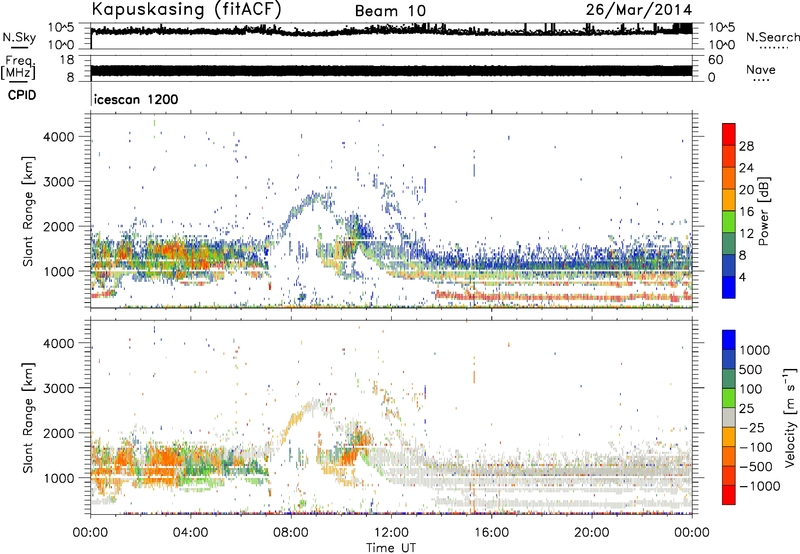Click the red bottom of the velocity colorbar
Image resolution: width=800 pixels, height=554 pixels.
(729, 495)
